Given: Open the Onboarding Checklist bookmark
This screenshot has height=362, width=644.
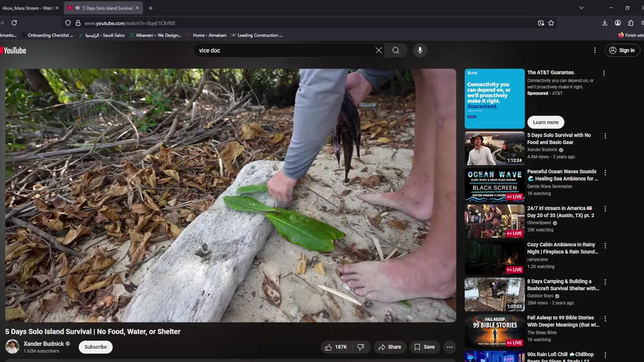Looking at the screenshot, I should pos(46,35).
